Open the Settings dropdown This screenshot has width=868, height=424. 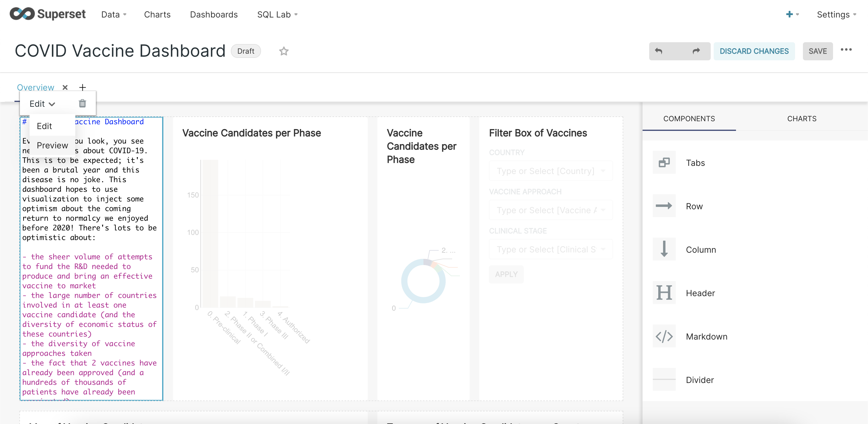coord(836,14)
